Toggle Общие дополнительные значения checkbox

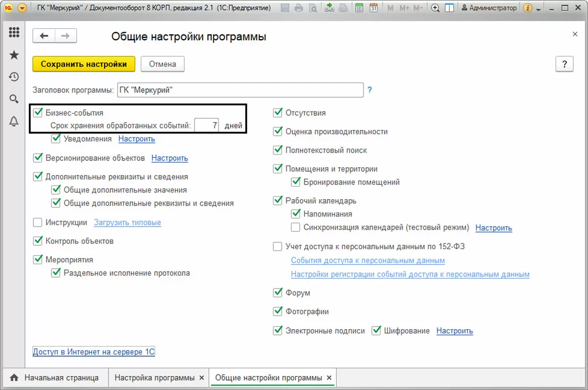[x=56, y=190]
